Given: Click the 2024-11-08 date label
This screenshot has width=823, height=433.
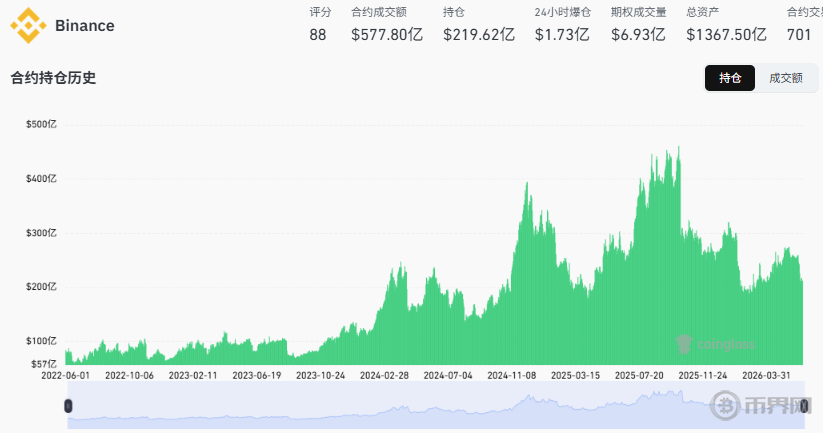Looking at the screenshot, I should 512,375.
